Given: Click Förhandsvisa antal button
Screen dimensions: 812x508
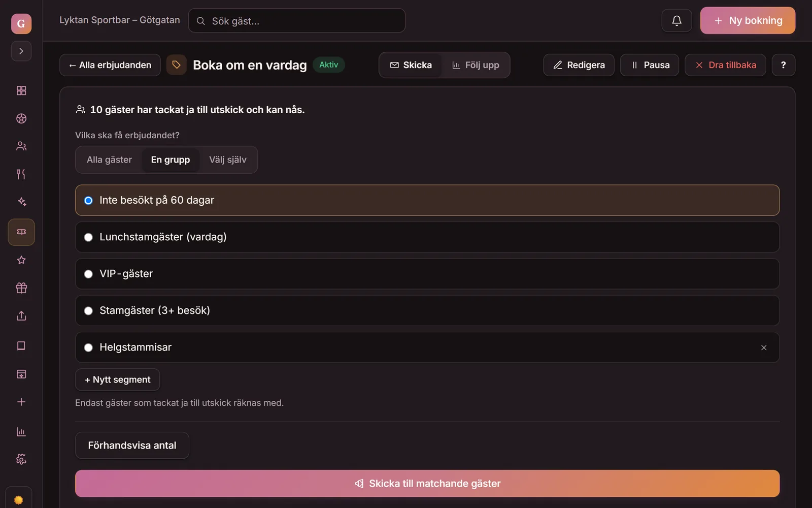Looking at the screenshot, I should [132, 446].
